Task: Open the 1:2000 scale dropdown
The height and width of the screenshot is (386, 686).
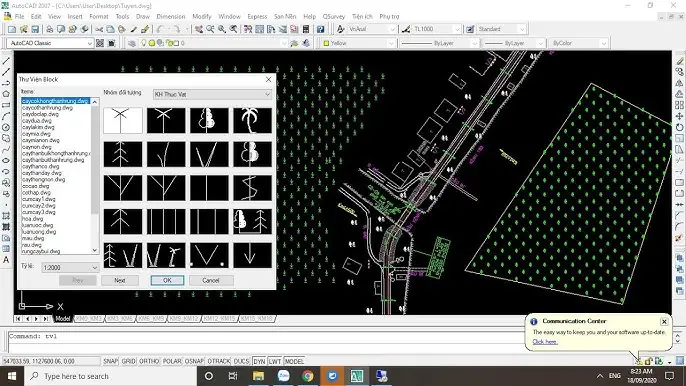Action: 70,267
